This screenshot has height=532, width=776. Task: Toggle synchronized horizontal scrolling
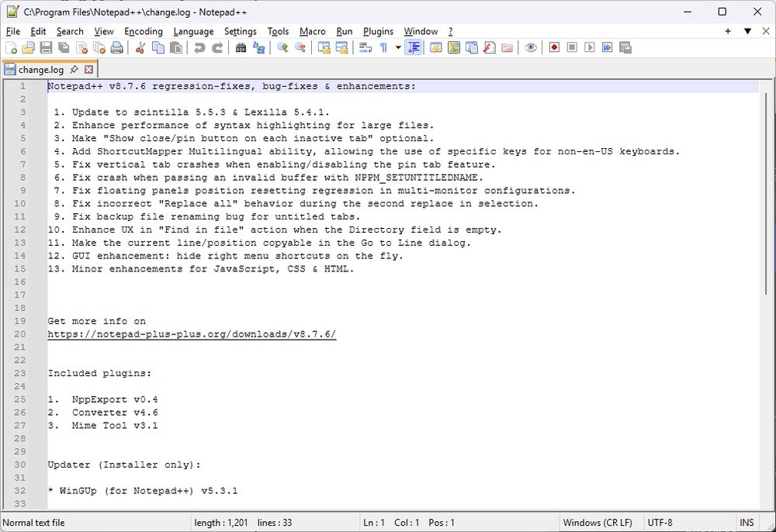pyautogui.click(x=341, y=47)
